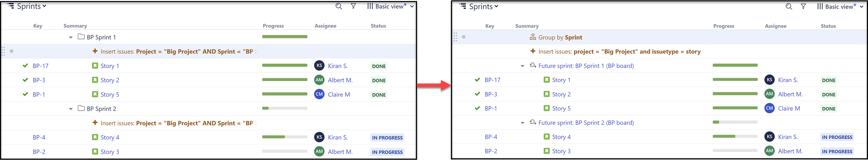Collapse the BP Sprint 2 folder
Viewport: 868px width, 160px height.
coord(71,109)
